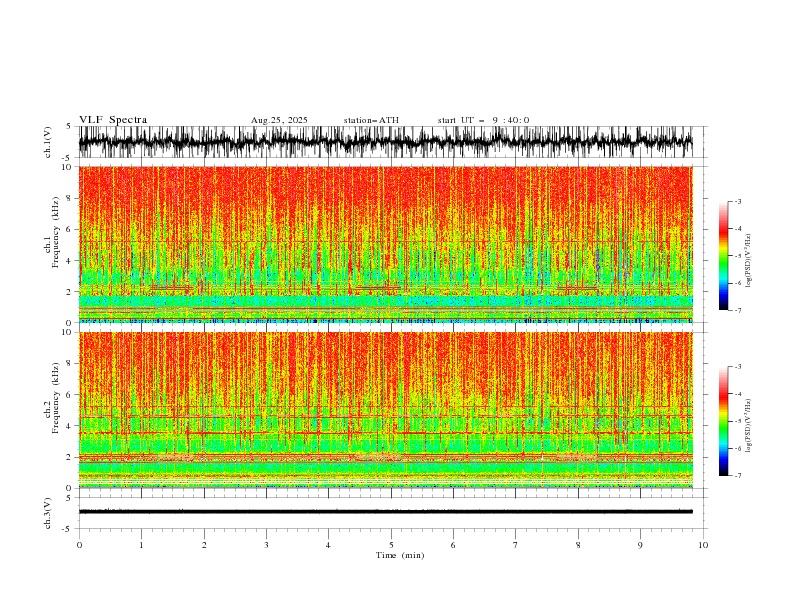The image size is (792, 612).
Task: Click time axis tick label "0"
Action: (x=79, y=545)
